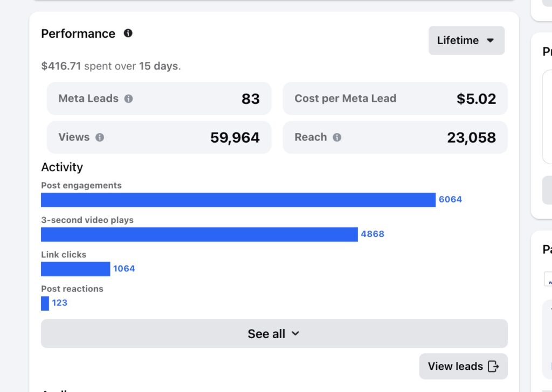Click the 3-second video plays bar
Screen dimensions: 552x392
pos(199,234)
